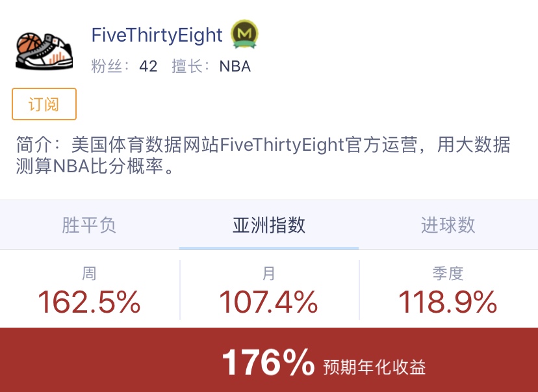Open the FiveThirtyEight profile name
The width and height of the screenshot is (538, 392).
point(157,34)
